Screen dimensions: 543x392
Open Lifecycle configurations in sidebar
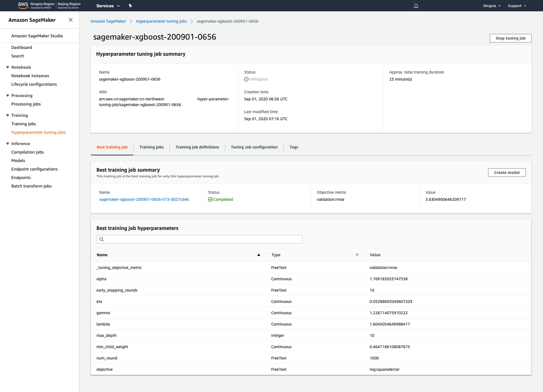click(34, 84)
